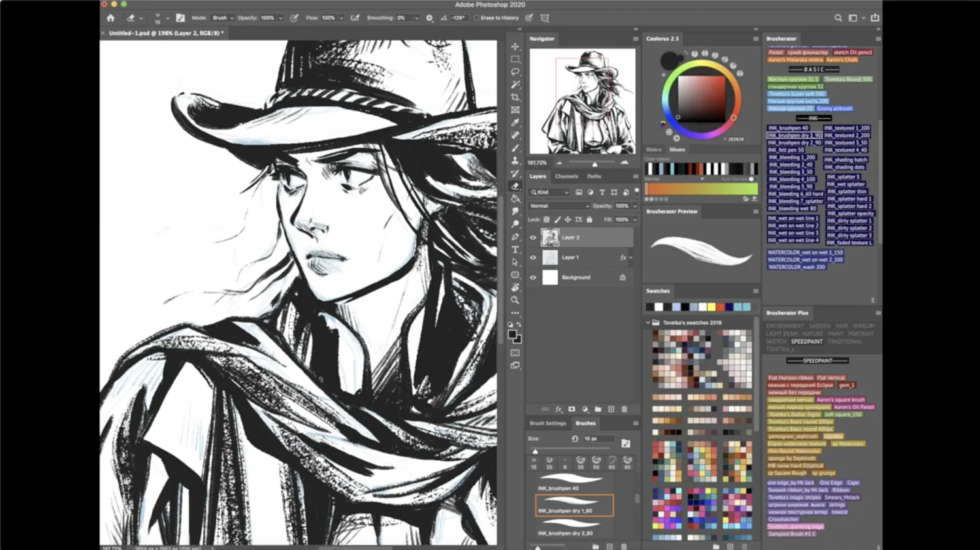980x550 pixels.
Task: Switch to Brush Settings tab
Action: coord(548,423)
